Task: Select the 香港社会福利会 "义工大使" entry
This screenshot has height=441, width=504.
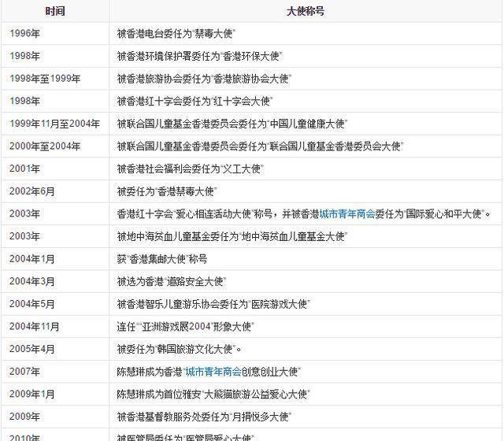Action: pyautogui.click(x=191, y=169)
